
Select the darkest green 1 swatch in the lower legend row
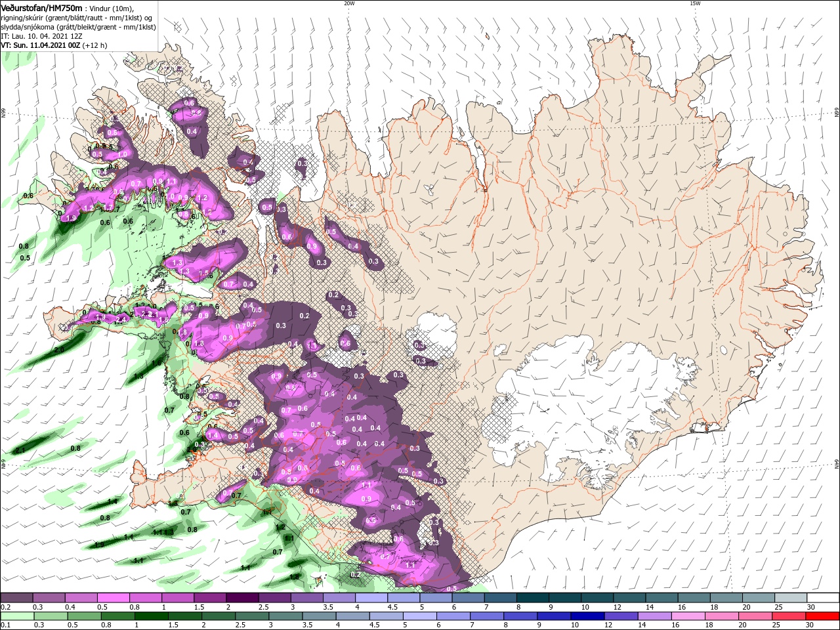152,616
